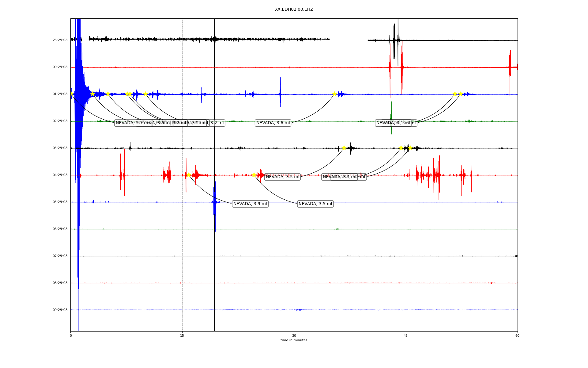Click the NEVADA, 3.6 ml annotation box
The height and width of the screenshot is (368, 588).
coord(273,123)
